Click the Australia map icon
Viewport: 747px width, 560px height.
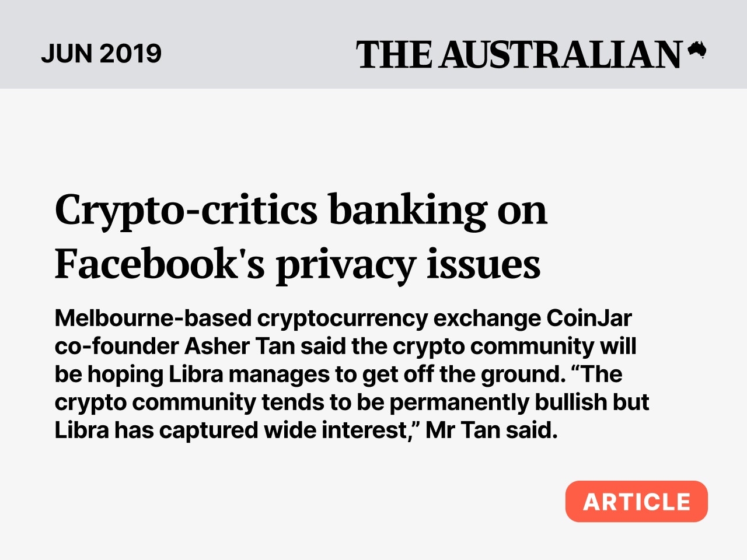(697, 50)
